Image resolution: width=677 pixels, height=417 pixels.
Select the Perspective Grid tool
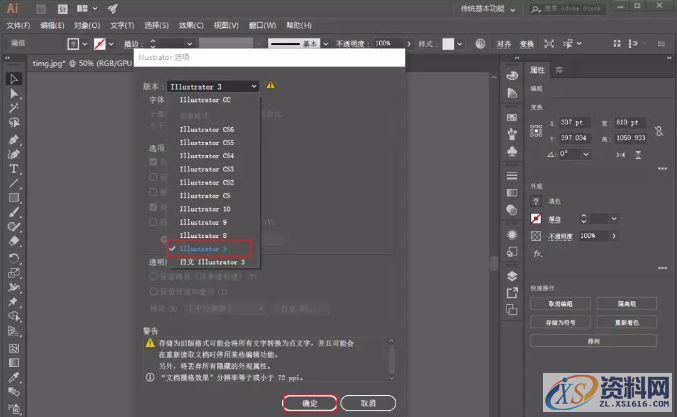(x=14, y=331)
